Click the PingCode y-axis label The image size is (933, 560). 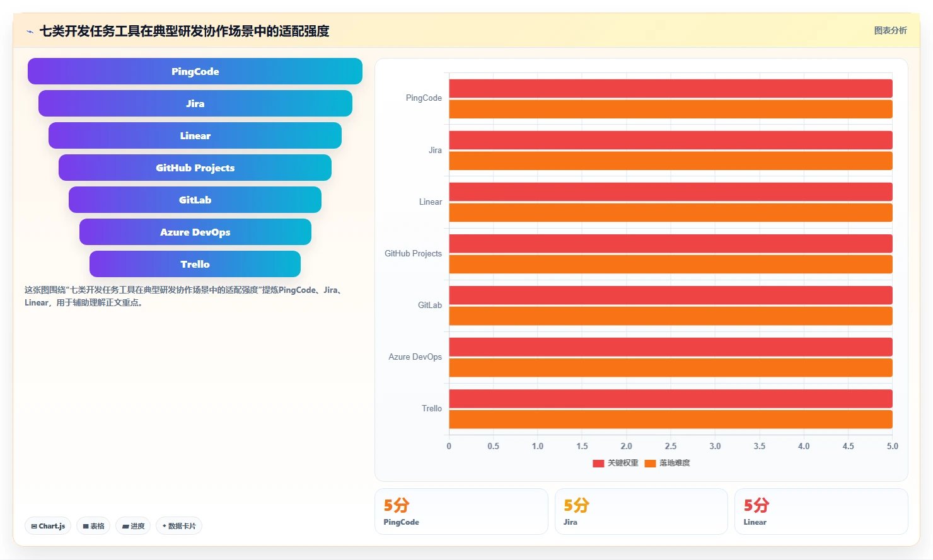tap(424, 98)
